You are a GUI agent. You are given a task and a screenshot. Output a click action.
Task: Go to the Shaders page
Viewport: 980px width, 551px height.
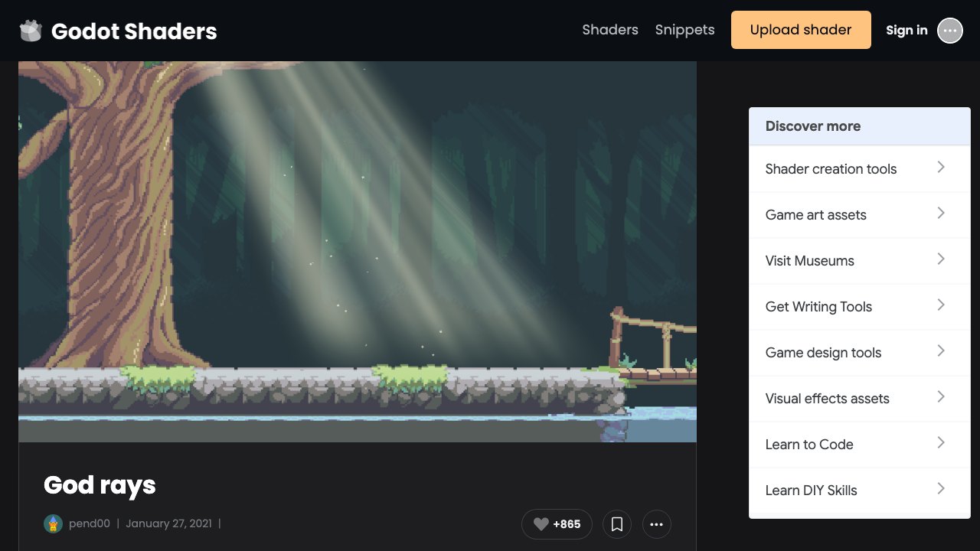coord(610,30)
